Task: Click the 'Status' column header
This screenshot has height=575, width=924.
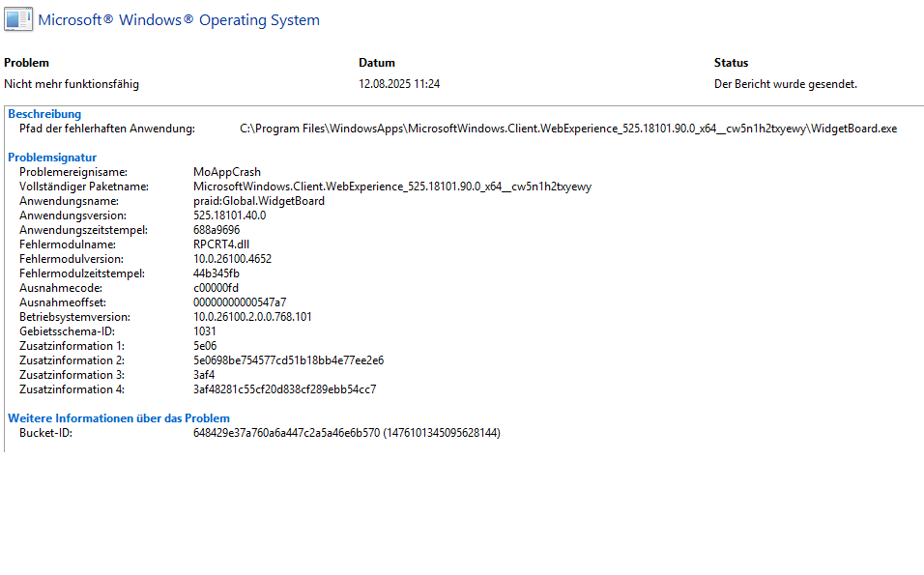Action: [x=731, y=63]
